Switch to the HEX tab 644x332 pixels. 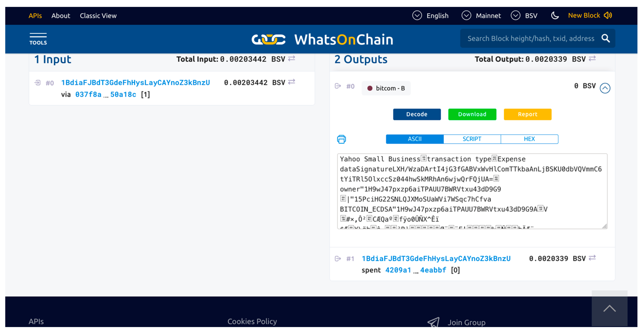pos(529,139)
